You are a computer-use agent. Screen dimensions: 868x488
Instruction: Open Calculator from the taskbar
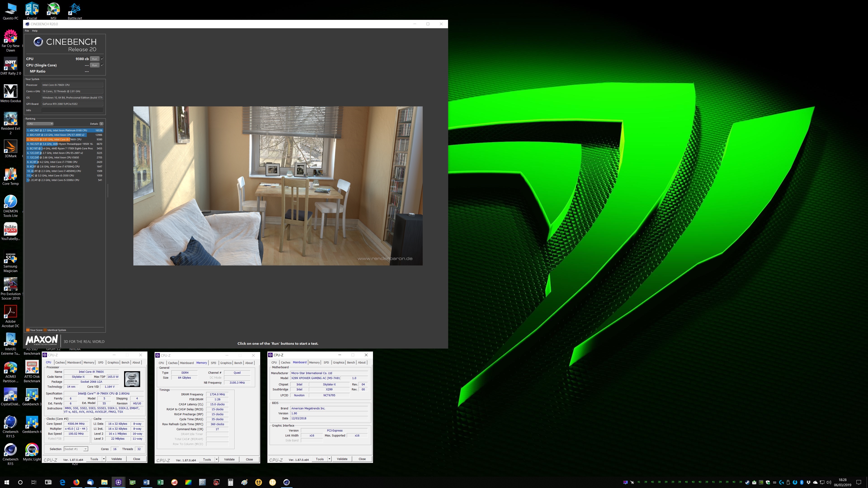(x=231, y=482)
